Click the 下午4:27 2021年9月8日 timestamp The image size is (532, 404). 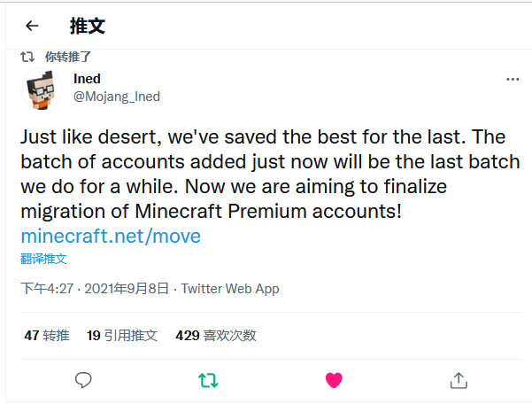click(95, 289)
